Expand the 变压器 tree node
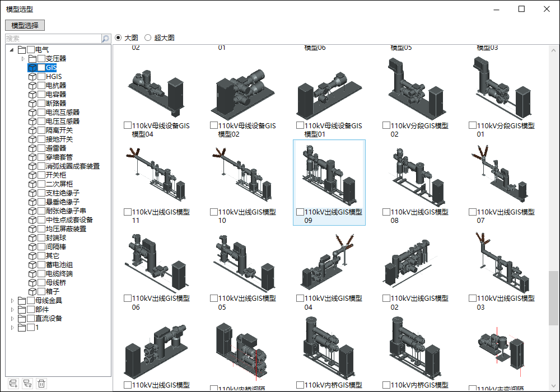560x392 pixels. (23, 59)
